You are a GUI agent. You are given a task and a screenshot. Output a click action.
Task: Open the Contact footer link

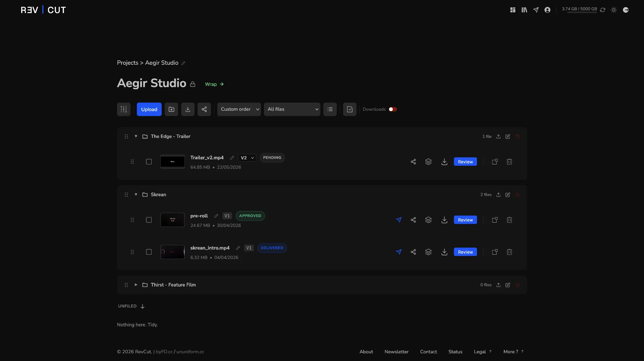click(x=428, y=352)
